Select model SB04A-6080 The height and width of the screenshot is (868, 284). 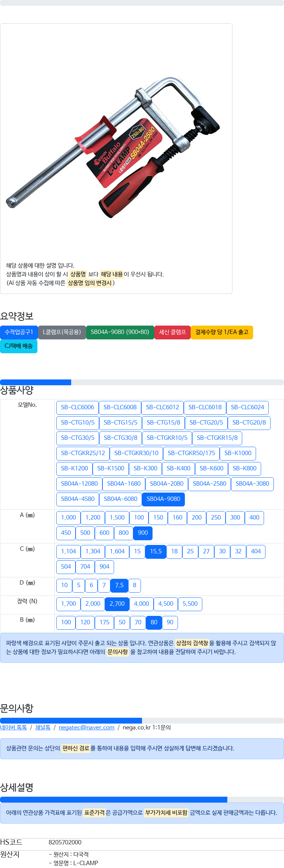click(121, 499)
